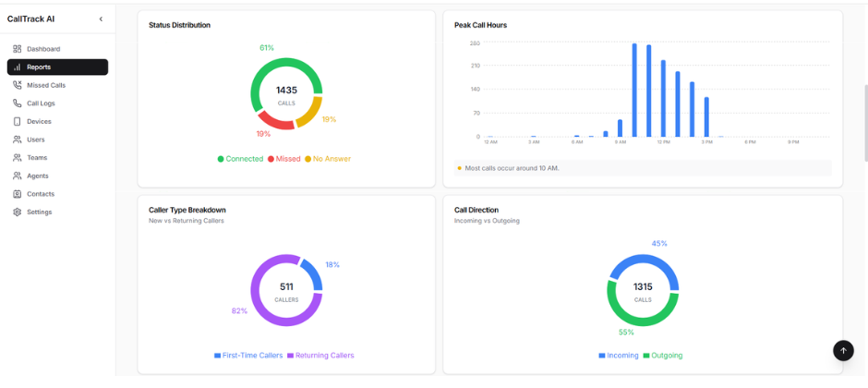
Task: Toggle the Missed legend entry
Action: (283, 159)
